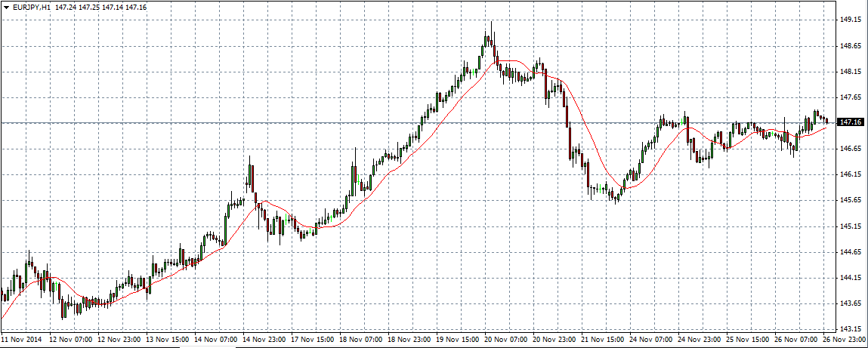Select the 146.65 price axis label
This screenshot has height=348, width=868.
851,149
